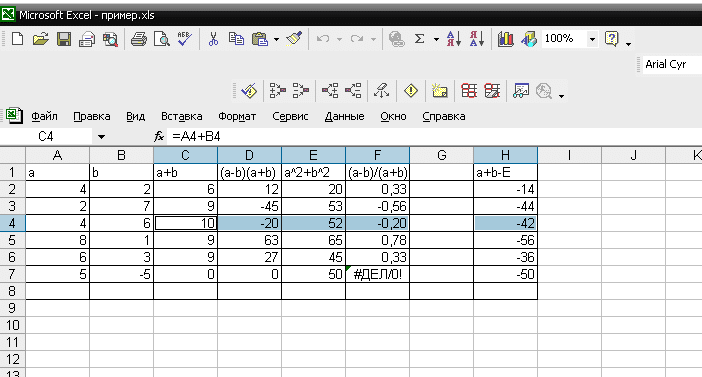The image size is (702, 377).
Task: Send the workbook by e-mail icon
Action: coord(87,39)
